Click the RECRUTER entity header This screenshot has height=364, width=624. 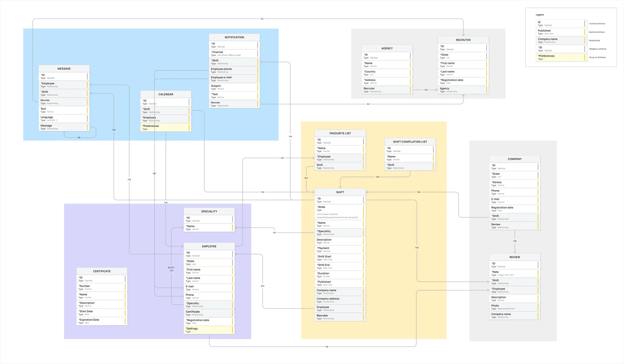[x=463, y=40]
